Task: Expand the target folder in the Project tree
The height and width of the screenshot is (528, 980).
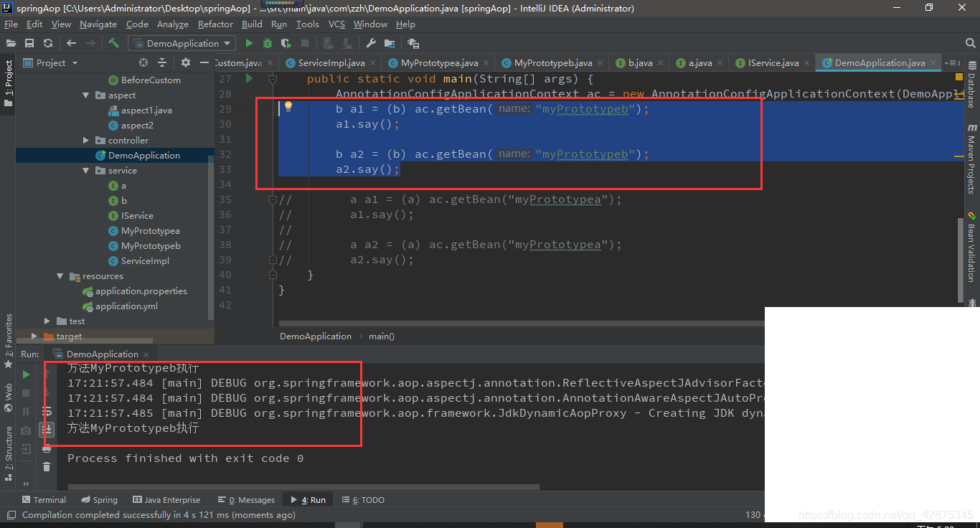Action: [34, 336]
